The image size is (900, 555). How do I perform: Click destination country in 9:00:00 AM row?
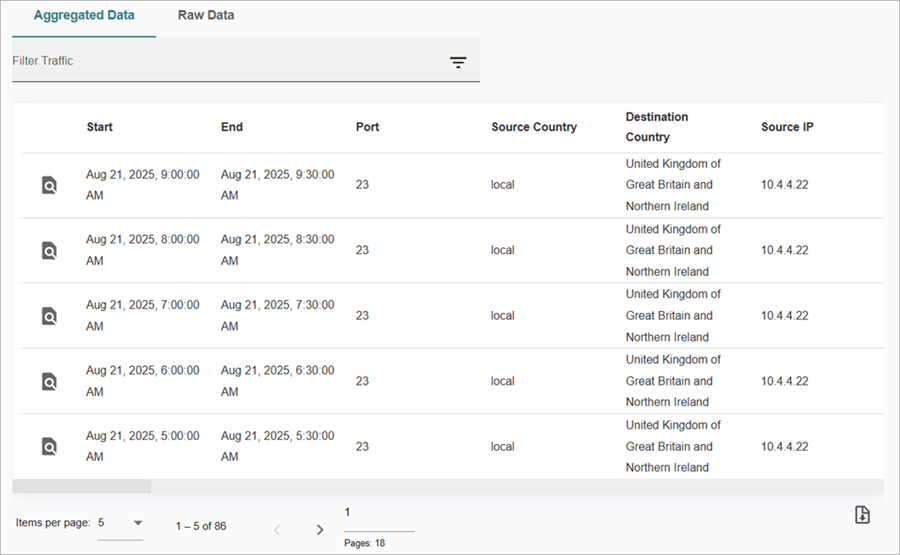(673, 185)
